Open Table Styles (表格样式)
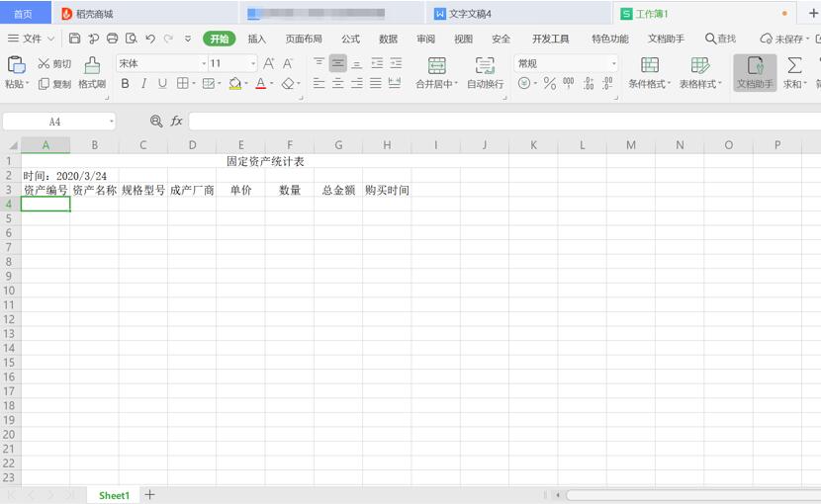821x504 pixels. click(x=700, y=73)
